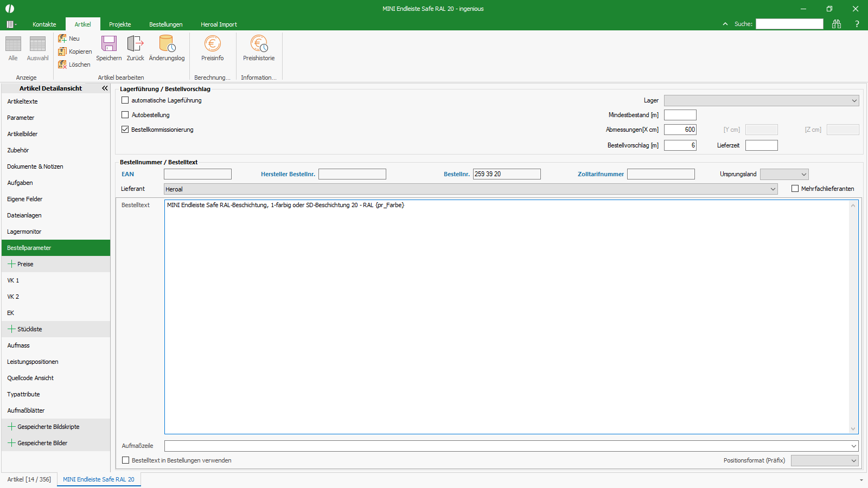Click into the Mindestbestand input field
This screenshot has width=868, height=488.
(680, 115)
